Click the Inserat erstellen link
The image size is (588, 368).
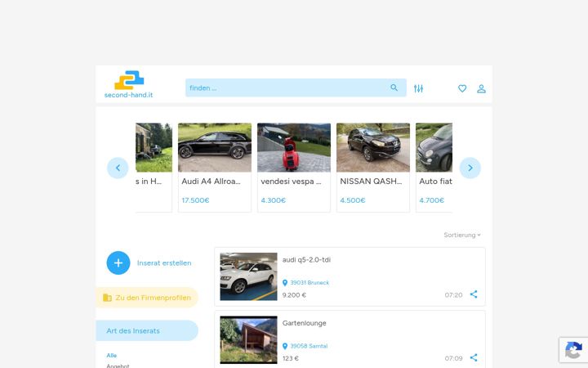pyautogui.click(x=164, y=263)
